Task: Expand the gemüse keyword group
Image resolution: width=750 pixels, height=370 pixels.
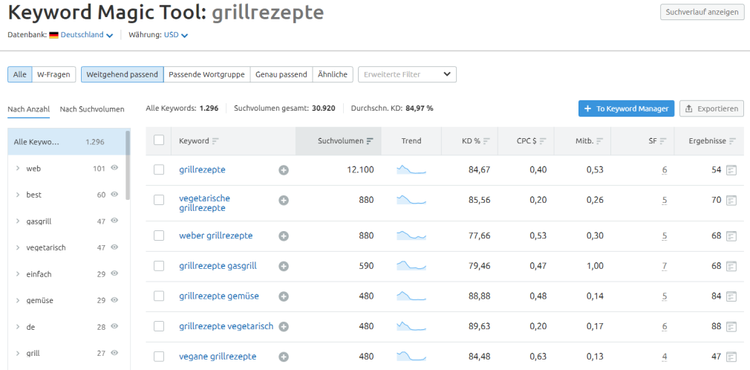Action: click(18, 301)
